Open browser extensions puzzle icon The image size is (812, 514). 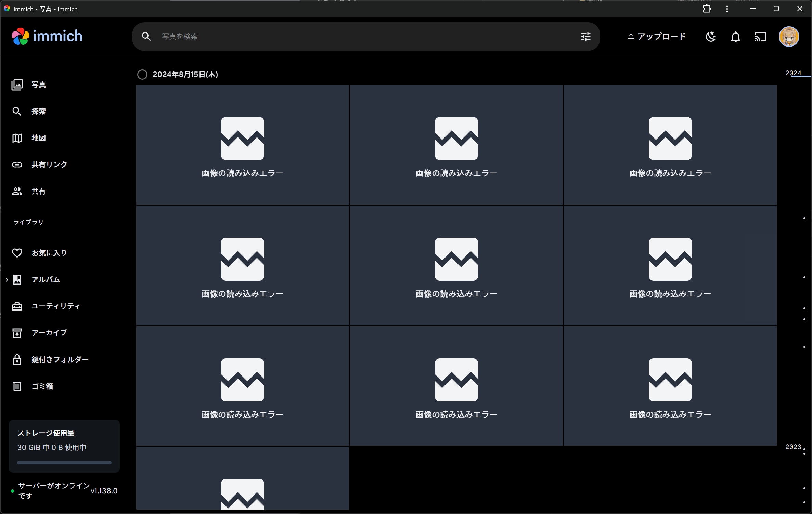click(x=707, y=9)
